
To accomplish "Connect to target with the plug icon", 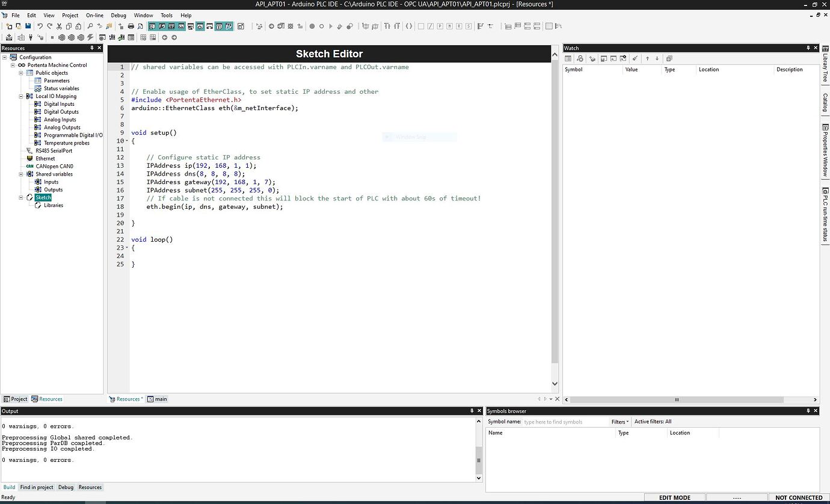I will 31,37.
